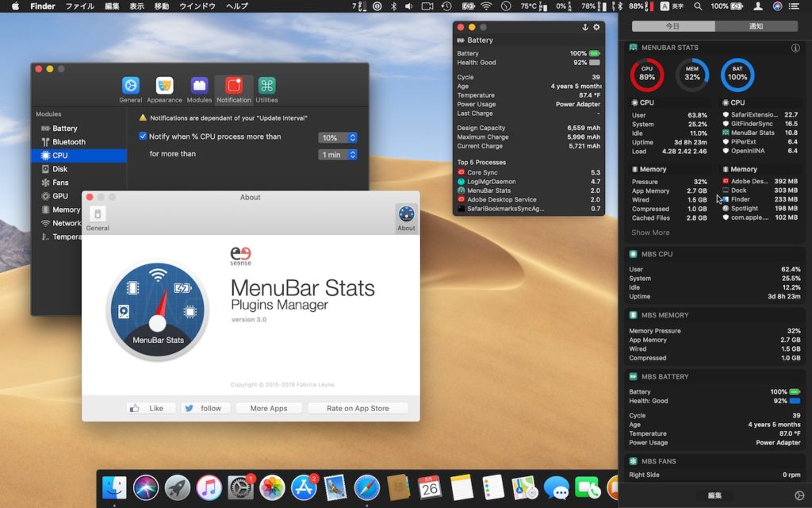Click the About icon in plugins window
Viewport: 812px width, 508px height.
coord(406,216)
